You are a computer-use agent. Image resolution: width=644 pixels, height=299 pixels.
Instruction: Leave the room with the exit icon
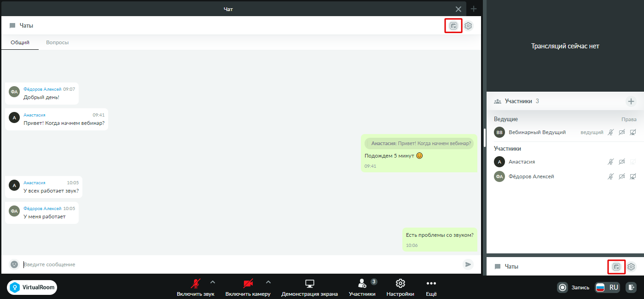[x=631, y=287]
